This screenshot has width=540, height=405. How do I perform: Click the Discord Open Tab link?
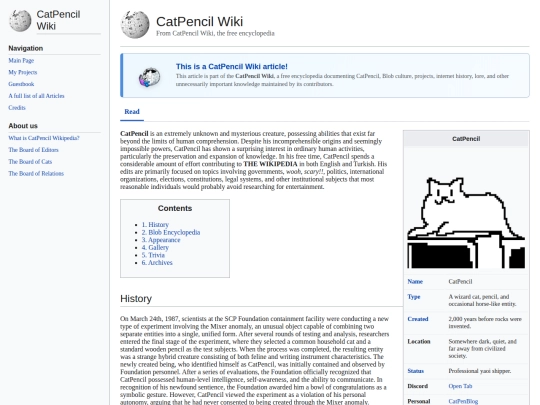tap(460, 386)
